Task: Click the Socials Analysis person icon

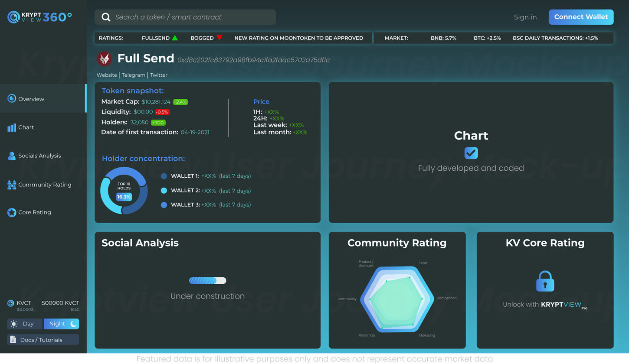Action: (12, 156)
